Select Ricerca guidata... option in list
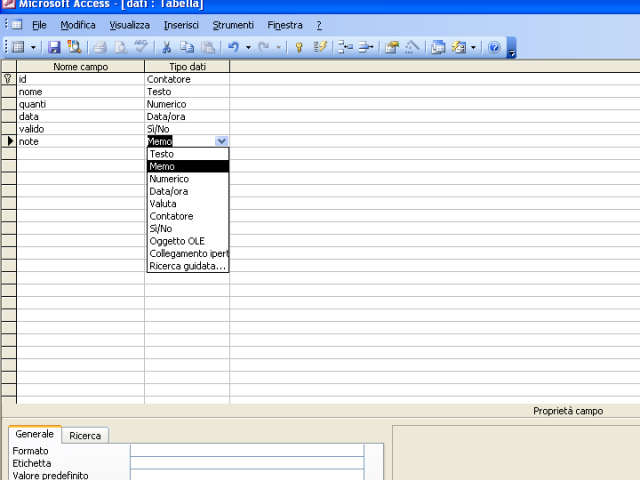Screen dimensions: 640x480 tap(187, 266)
